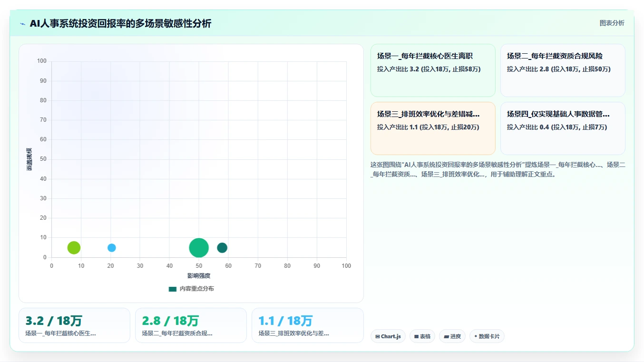644x362 pixels.
Task: Click the 覆盖规模 y-axis title
Action: tap(29, 159)
